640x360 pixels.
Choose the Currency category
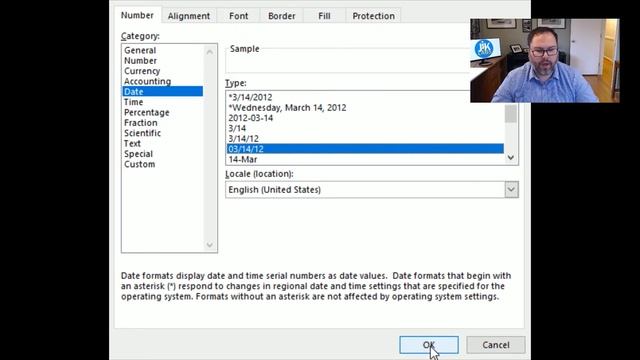[162, 71]
